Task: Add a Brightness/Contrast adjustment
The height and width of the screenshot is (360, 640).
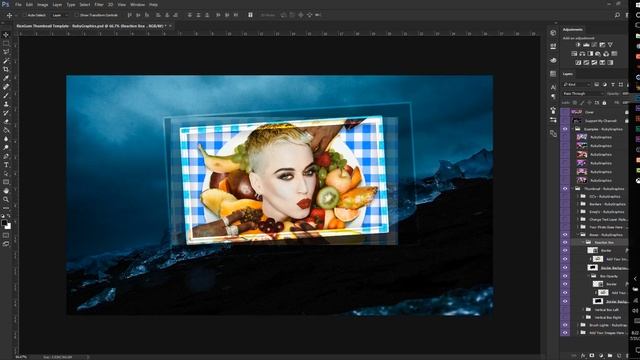Action: tap(578, 44)
